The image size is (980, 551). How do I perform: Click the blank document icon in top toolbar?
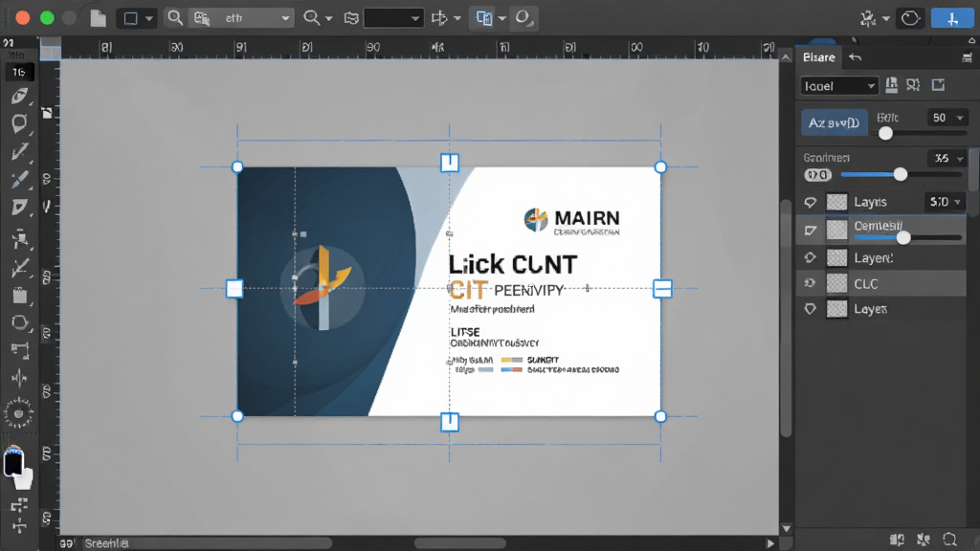(x=99, y=18)
